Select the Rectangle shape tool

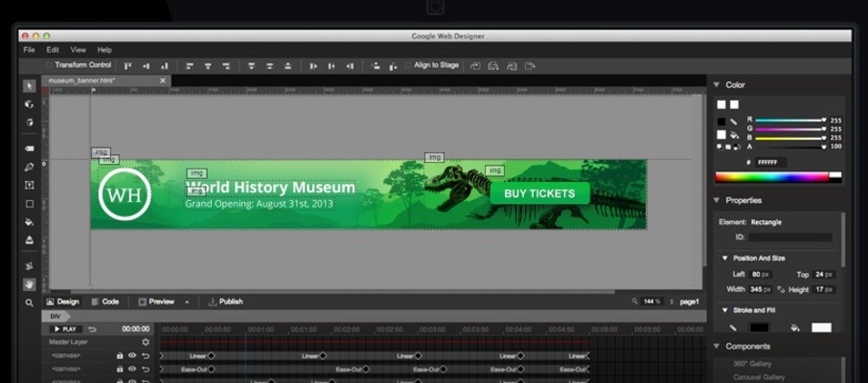click(x=30, y=204)
